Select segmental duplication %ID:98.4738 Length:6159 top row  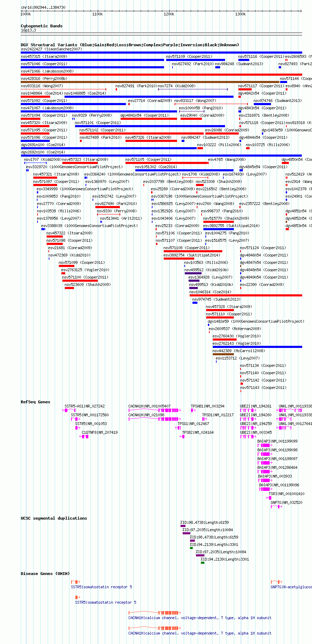204,522
